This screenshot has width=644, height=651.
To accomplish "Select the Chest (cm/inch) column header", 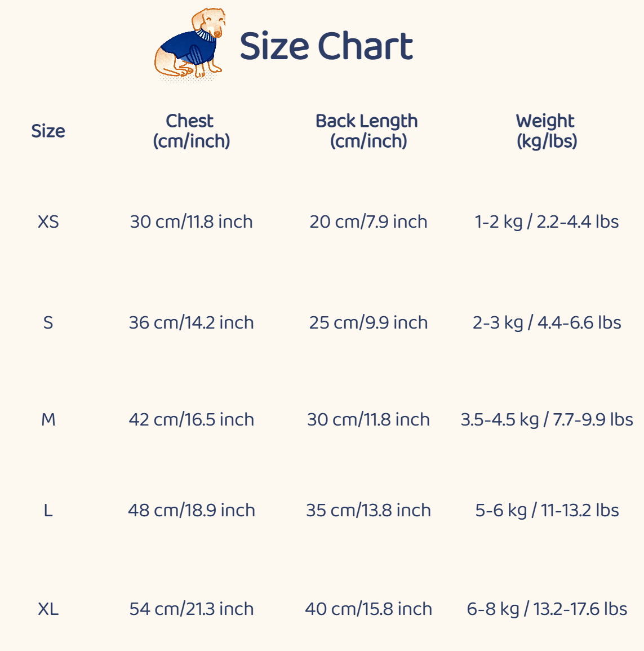I will (x=191, y=131).
